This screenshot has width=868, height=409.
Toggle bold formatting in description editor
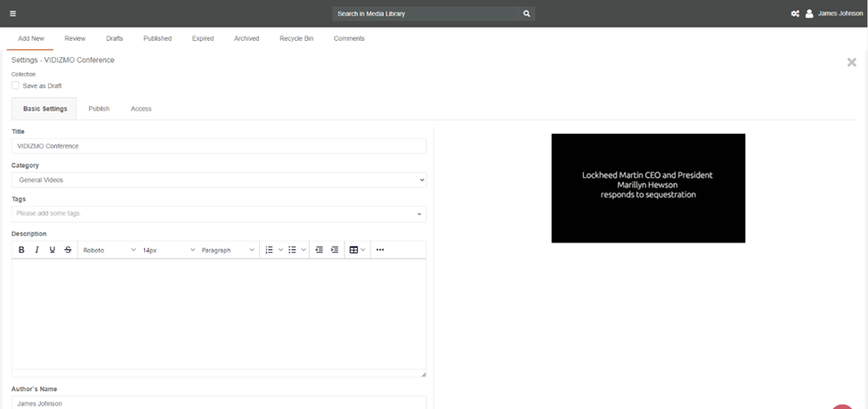[21, 250]
